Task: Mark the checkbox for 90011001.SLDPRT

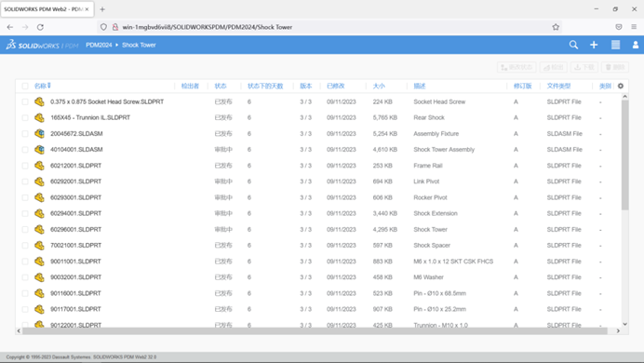Action: click(x=25, y=262)
